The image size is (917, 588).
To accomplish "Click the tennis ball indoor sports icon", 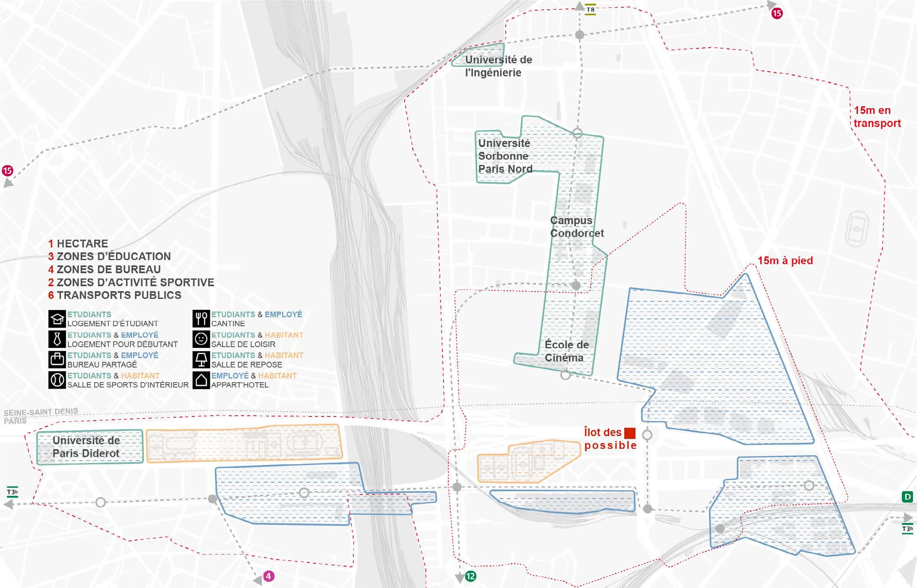I will click(x=57, y=380).
